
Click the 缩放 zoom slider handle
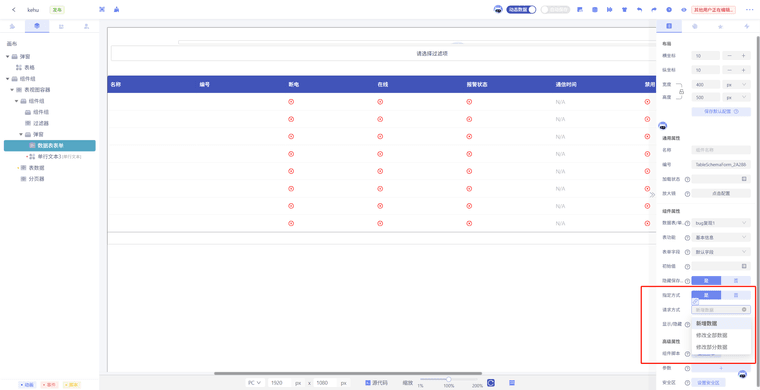(x=449, y=379)
